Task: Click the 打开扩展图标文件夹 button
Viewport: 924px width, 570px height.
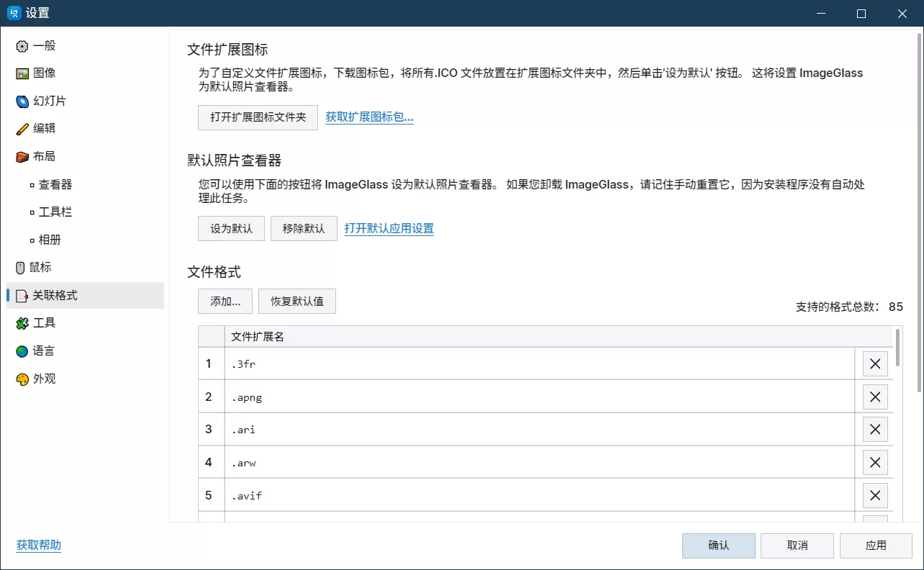Action: pyautogui.click(x=257, y=117)
